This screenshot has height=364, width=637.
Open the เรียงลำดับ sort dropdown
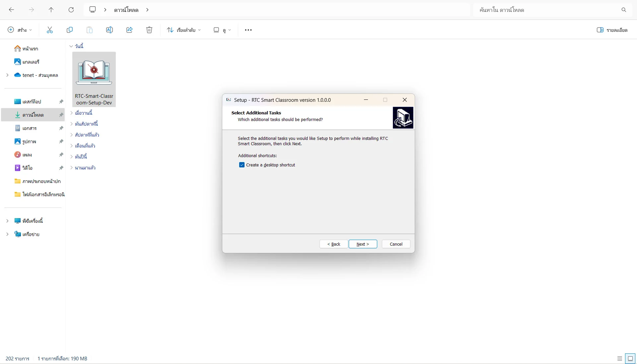click(184, 30)
